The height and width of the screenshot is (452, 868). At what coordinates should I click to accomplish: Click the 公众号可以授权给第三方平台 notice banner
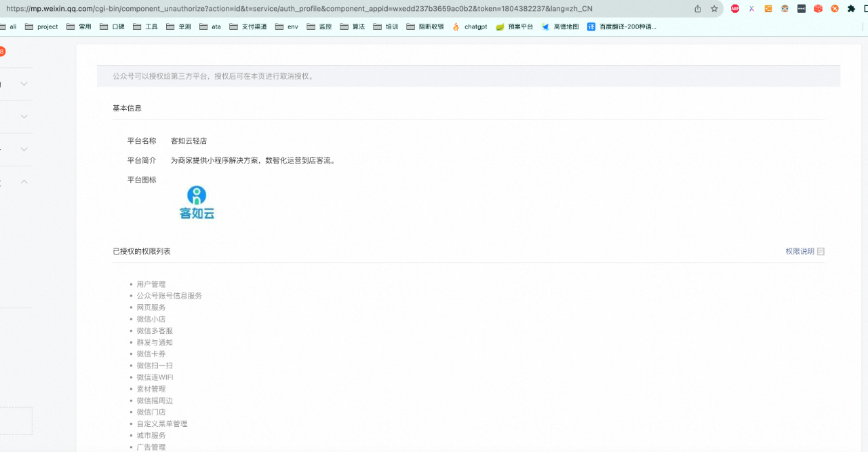coord(469,76)
